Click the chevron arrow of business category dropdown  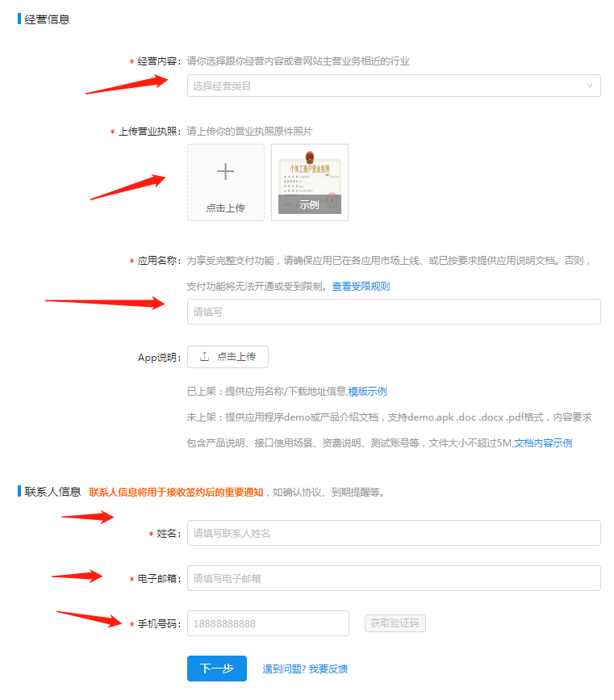tap(590, 86)
